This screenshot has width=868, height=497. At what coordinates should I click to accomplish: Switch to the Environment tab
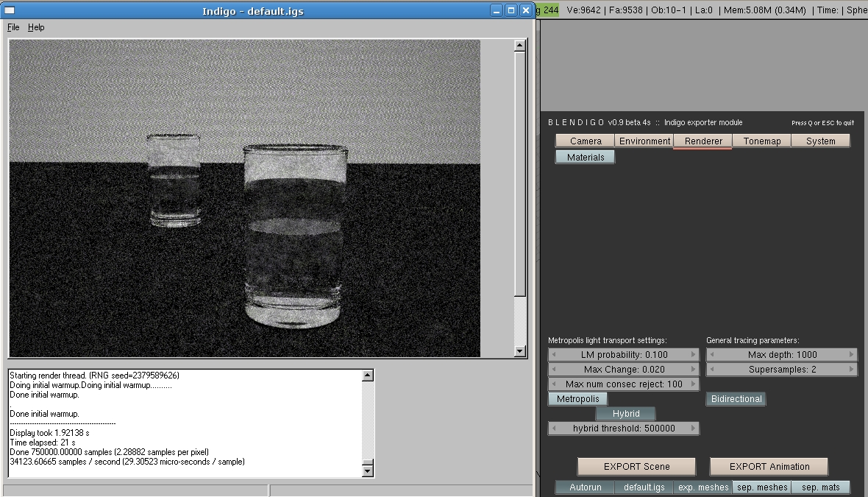pyautogui.click(x=644, y=141)
